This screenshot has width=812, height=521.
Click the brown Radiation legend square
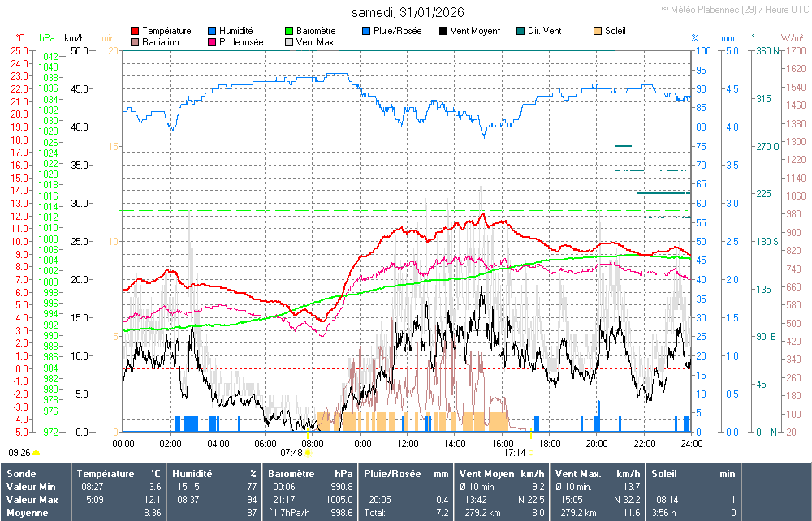[135, 42]
